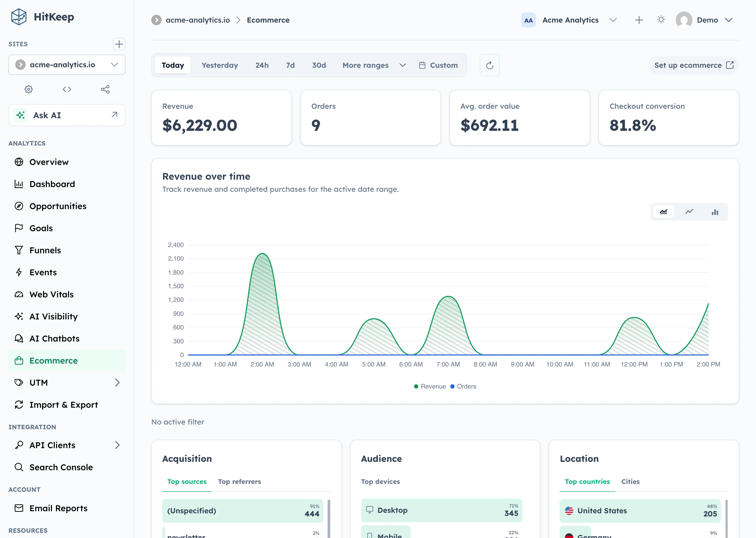Click the Demo user avatar
The width and height of the screenshot is (756, 538).
point(684,20)
